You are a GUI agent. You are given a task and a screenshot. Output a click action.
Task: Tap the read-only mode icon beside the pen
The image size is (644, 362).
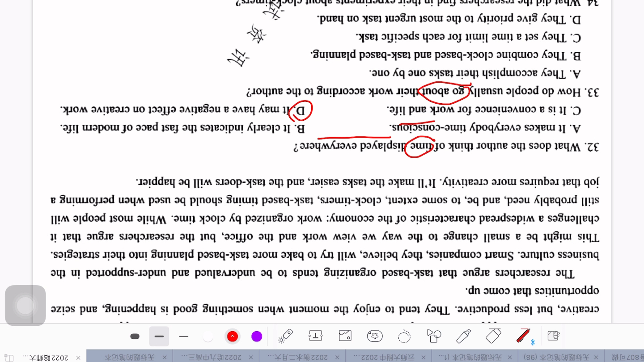click(554, 336)
